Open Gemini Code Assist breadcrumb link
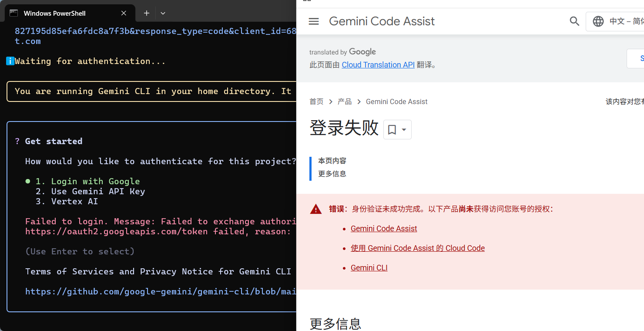This screenshot has height=331, width=644. click(x=397, y=101)
